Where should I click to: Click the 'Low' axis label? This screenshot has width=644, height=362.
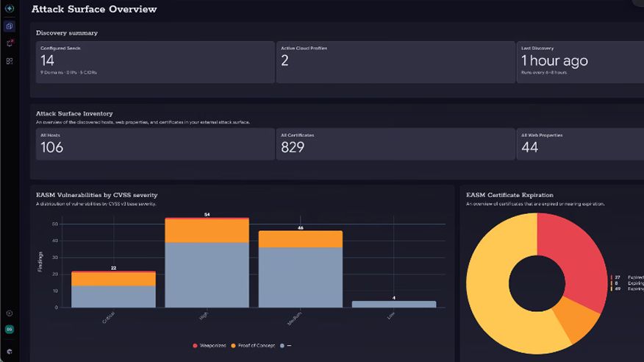391,315
